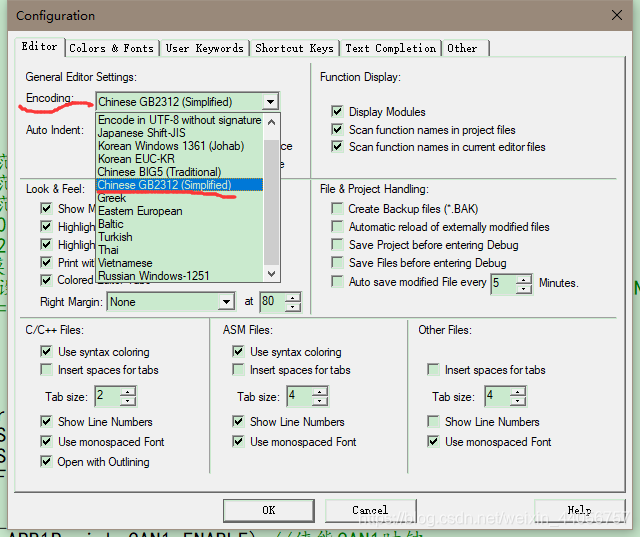
Task: Enable Other Files Show Line Numbers
Action: (433, 421)
